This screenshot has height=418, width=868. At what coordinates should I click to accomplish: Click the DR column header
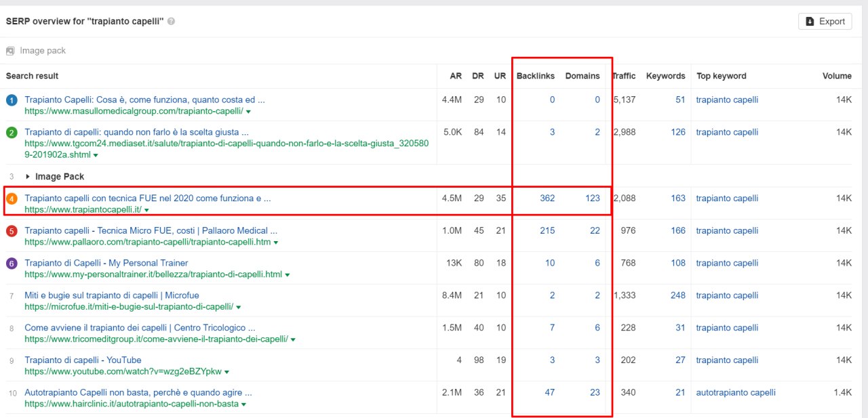478,76
